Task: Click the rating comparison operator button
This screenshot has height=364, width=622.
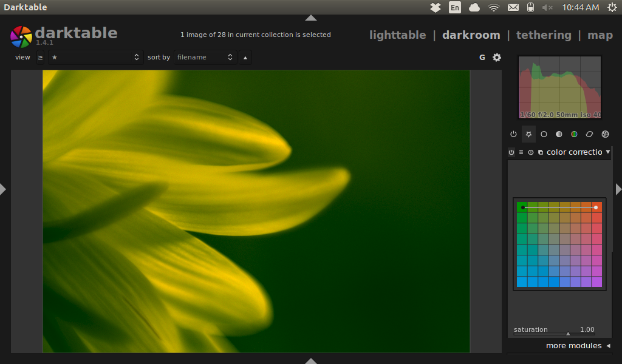Action: (40, 57)
